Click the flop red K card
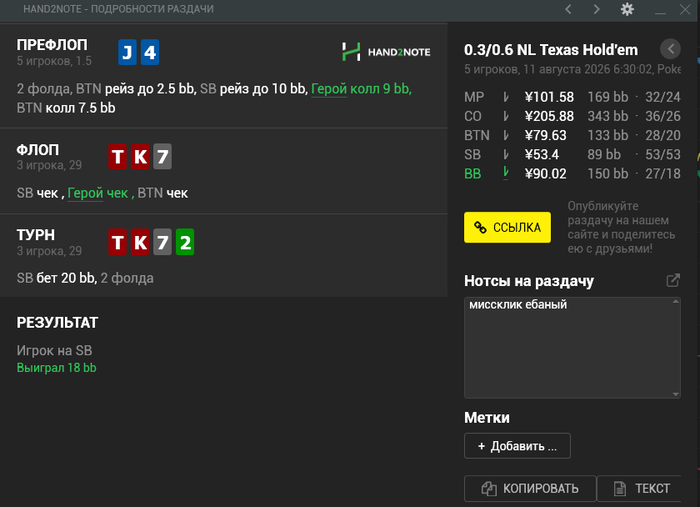 tap(140, 157)
